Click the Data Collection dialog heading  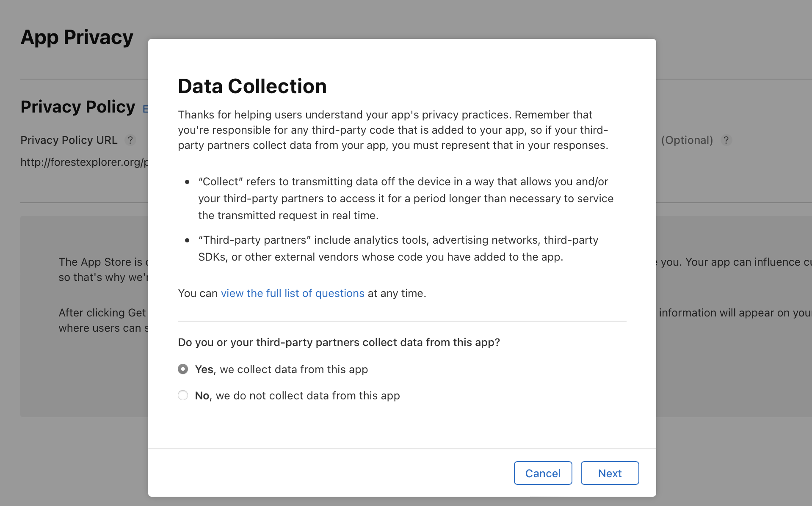tap(252, 86)
